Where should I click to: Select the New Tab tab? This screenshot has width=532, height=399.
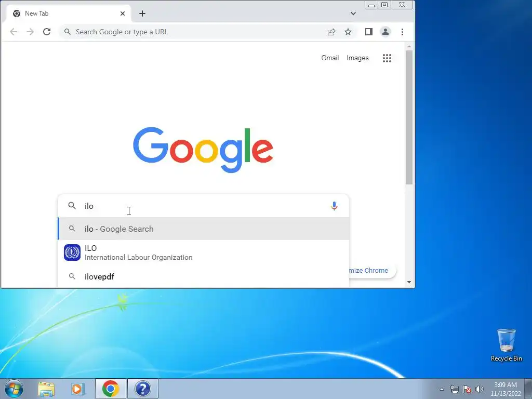click(x=69, y=14)
